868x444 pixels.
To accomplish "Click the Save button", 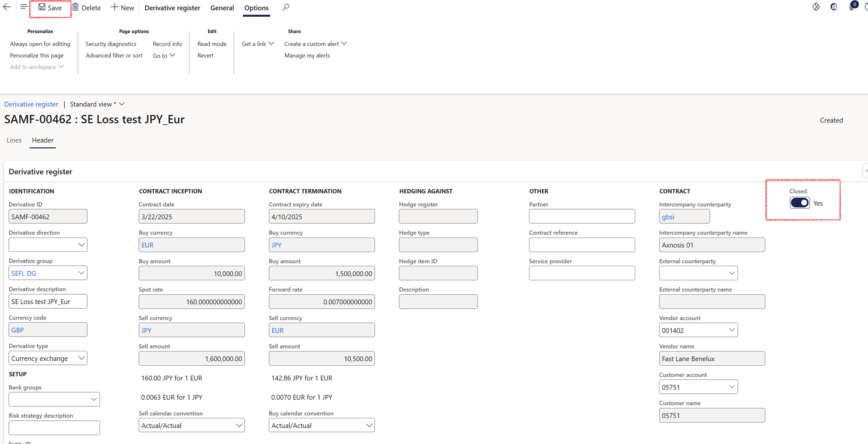I will coord(50,8).
